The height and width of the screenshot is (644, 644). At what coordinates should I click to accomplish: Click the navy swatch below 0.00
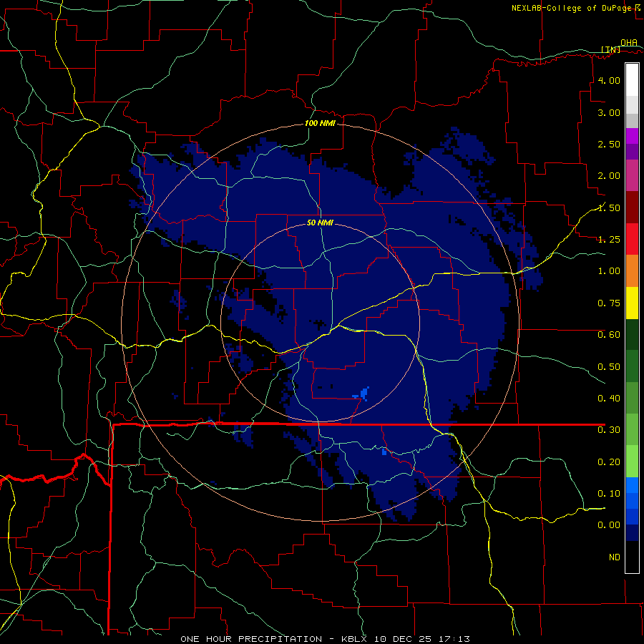632,532
